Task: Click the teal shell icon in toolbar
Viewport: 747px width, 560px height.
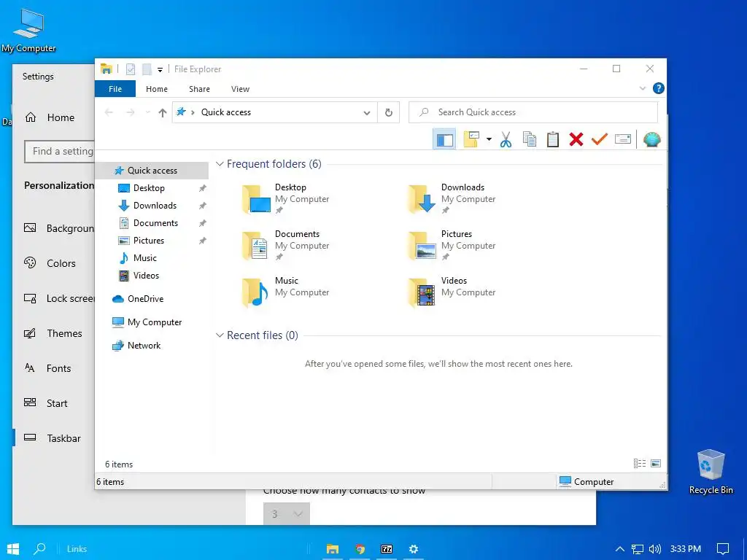Action: [x=651, y=139]
